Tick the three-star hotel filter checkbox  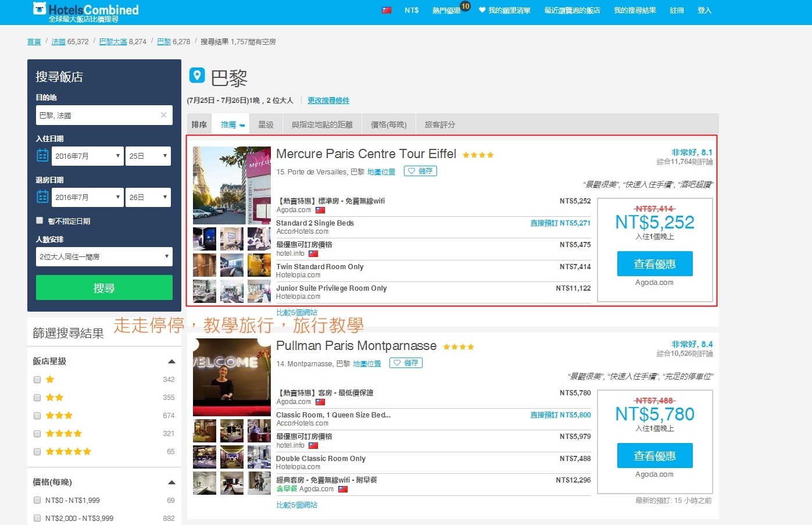(37, 416)
